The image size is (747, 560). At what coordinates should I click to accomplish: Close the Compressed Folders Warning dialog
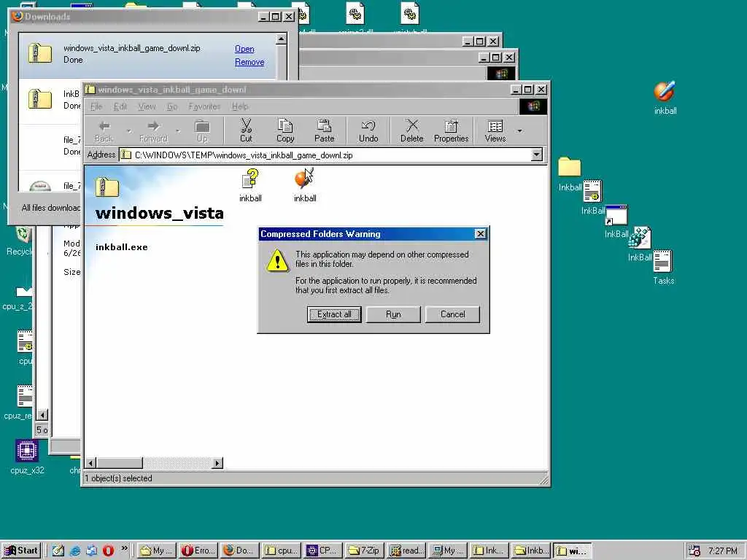coord(481,234)
